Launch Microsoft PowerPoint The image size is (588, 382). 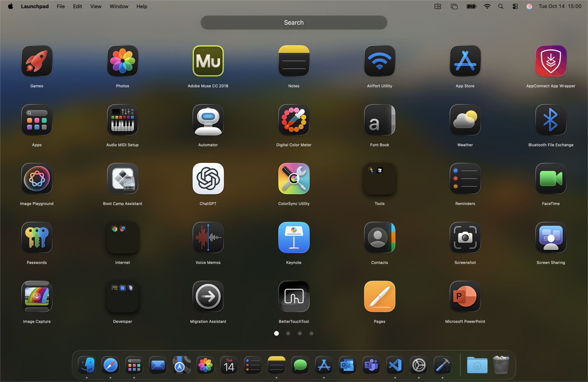point(465,296)
